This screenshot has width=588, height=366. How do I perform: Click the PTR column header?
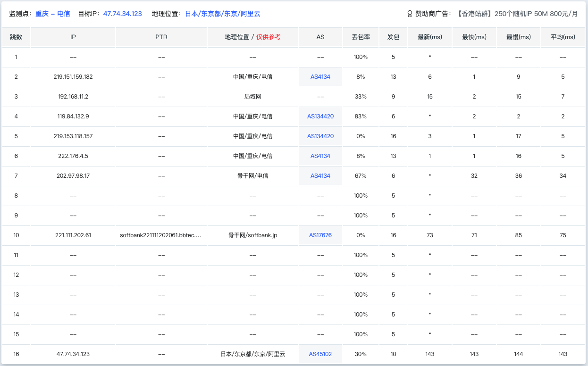161,37
